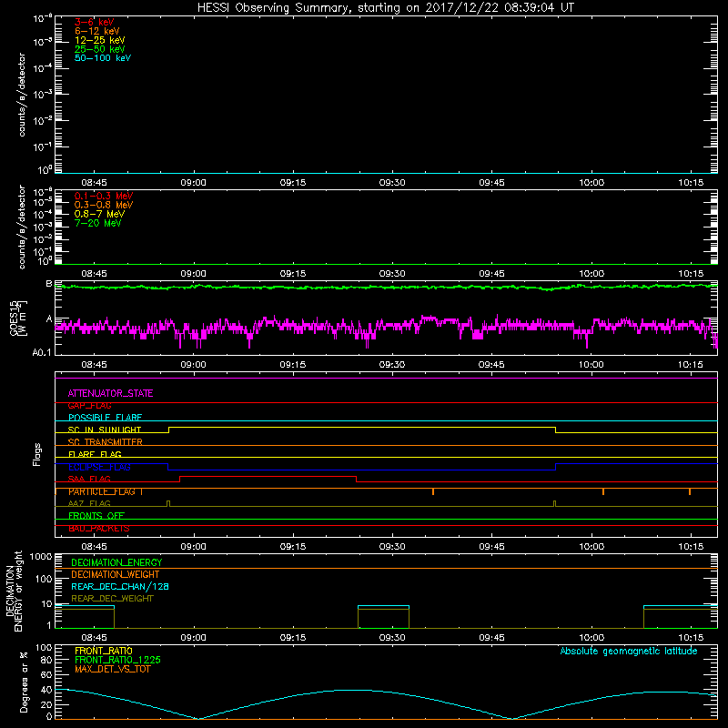
Task: Click the Absolute geomagnetic latitude label
Action: [x=629, y=651]
